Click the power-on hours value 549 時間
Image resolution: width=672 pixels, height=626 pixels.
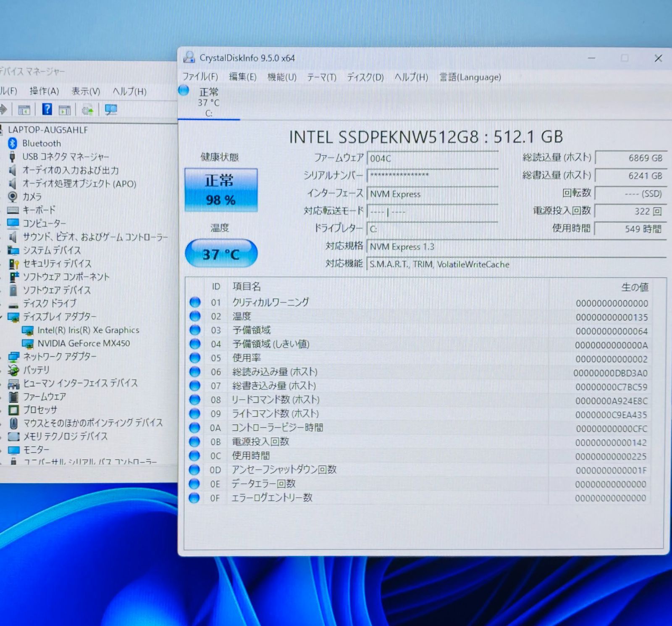pos(631,229)
